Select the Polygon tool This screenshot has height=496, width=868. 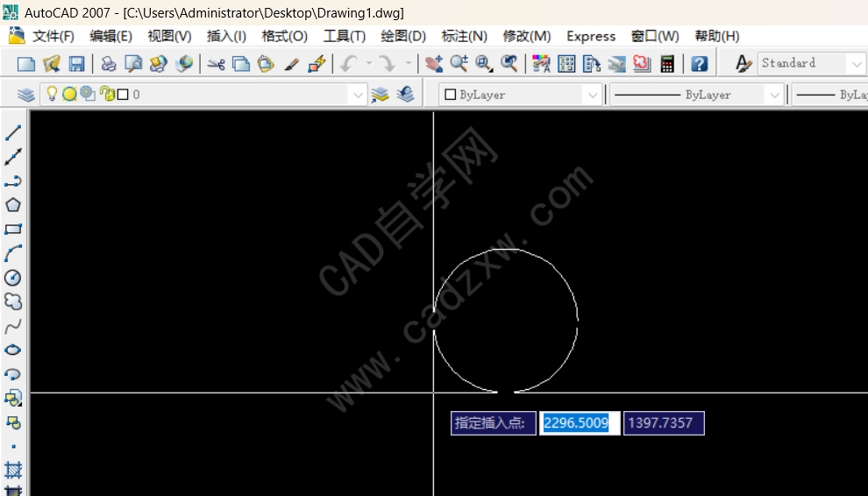(x=13, y=205)
